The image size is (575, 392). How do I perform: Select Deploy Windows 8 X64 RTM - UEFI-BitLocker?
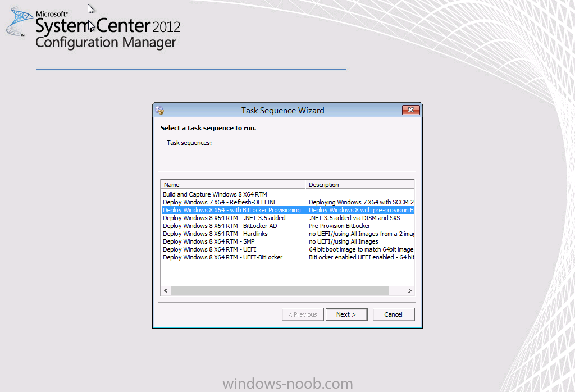coord(222,257)
